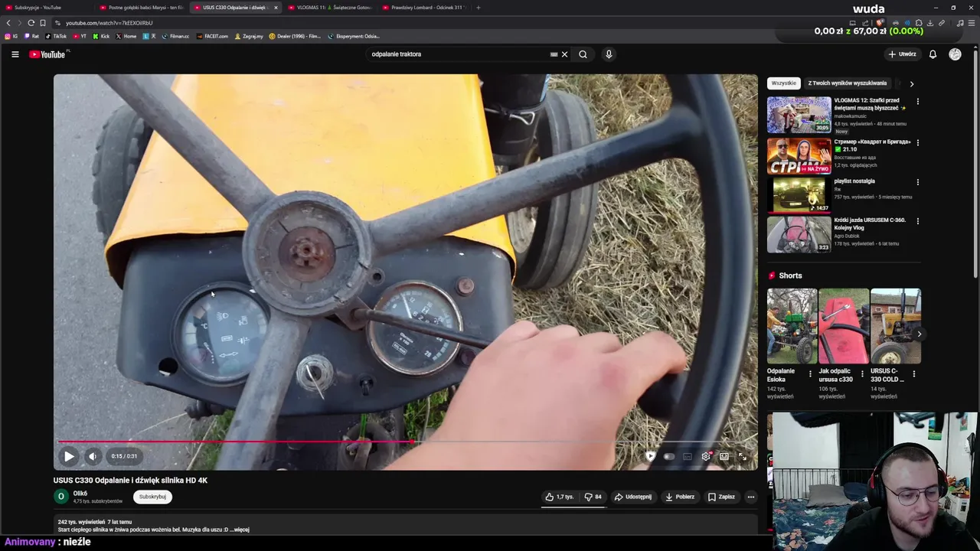Open the Russian live stream thumbnail
Screen dimensions: 980x551
[x=799, y=156]
